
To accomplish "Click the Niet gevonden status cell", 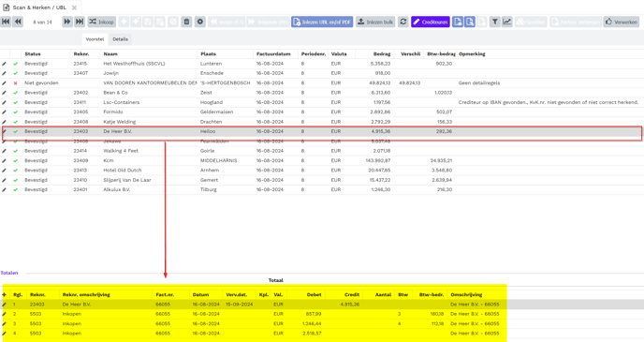I will click(x=41, y=83).
